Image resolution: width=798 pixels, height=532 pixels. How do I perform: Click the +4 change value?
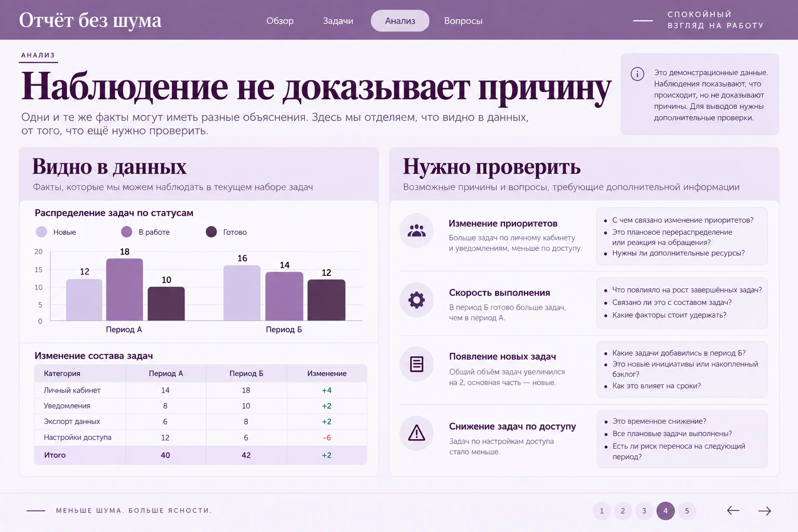point(327,390)
